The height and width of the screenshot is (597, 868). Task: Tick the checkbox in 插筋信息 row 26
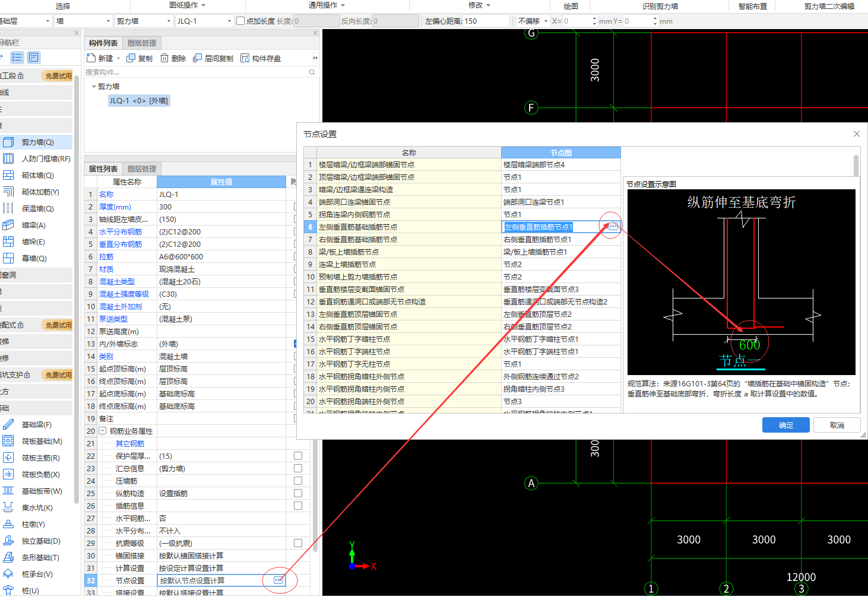point(298,506)
